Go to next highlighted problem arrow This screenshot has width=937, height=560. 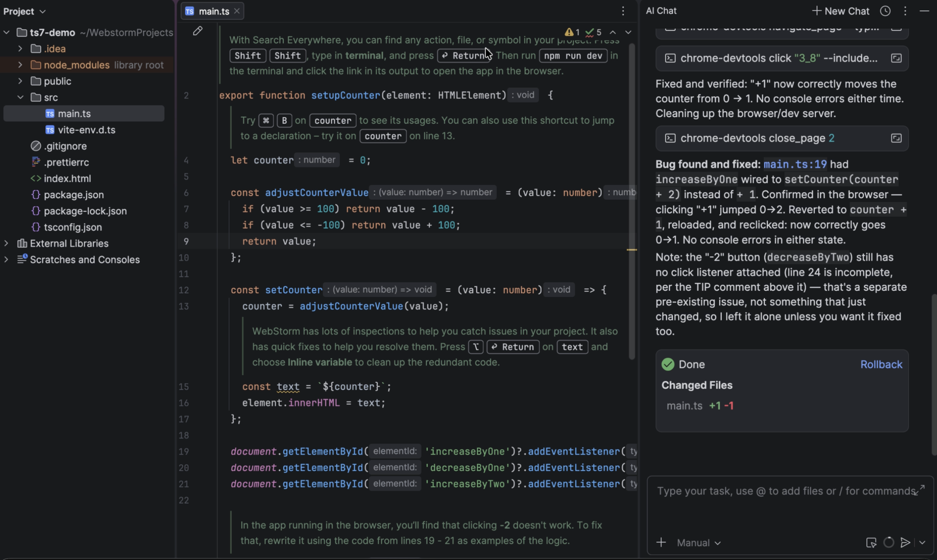628,32
